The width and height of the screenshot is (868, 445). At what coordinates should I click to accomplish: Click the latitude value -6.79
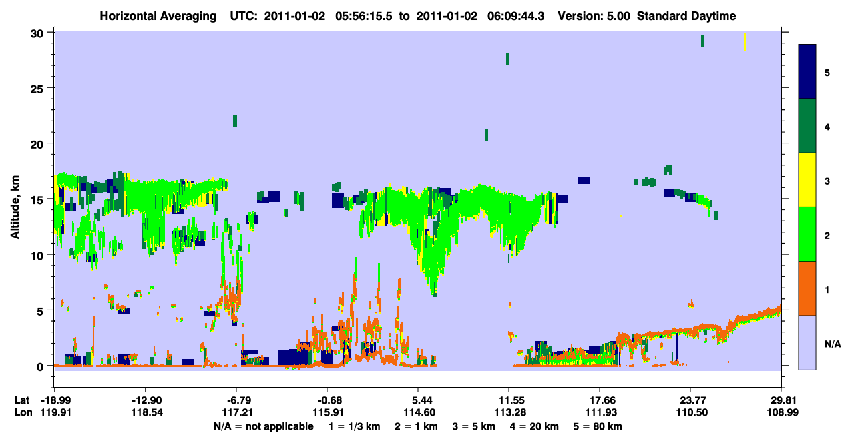(236, 400)
